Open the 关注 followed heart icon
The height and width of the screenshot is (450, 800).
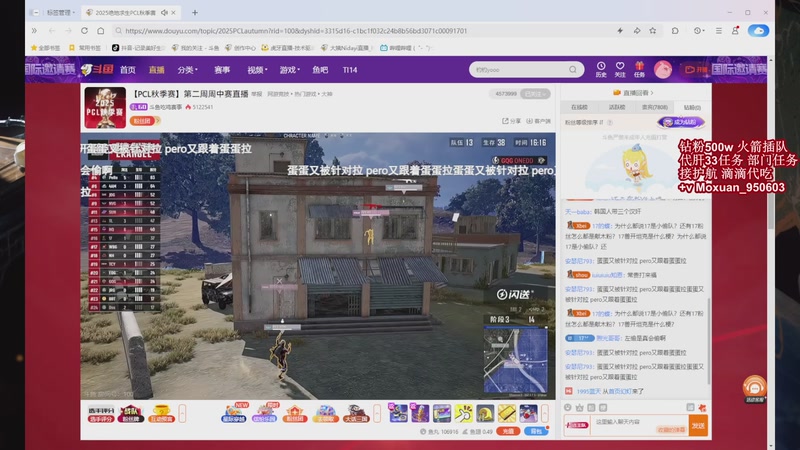click(x=620, y=69)
